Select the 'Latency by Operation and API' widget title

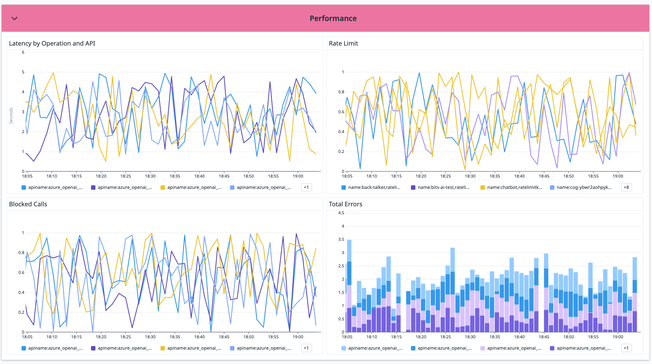click(x=52, y=43)
